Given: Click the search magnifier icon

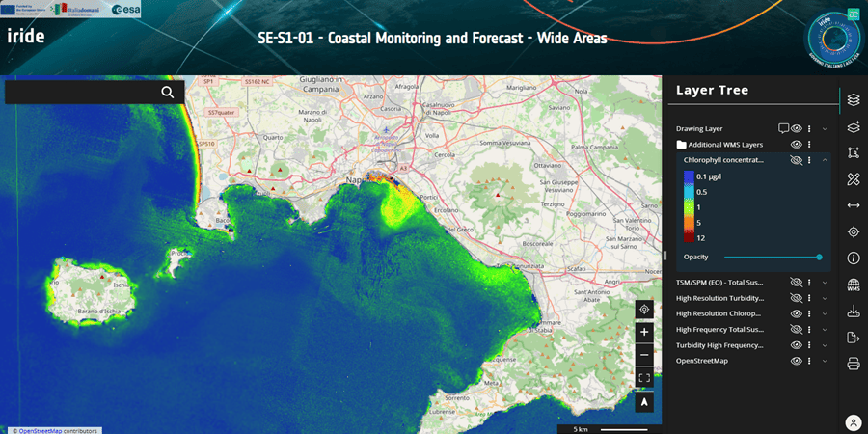Looking at the screenshot, I should [x=168, y=92].
